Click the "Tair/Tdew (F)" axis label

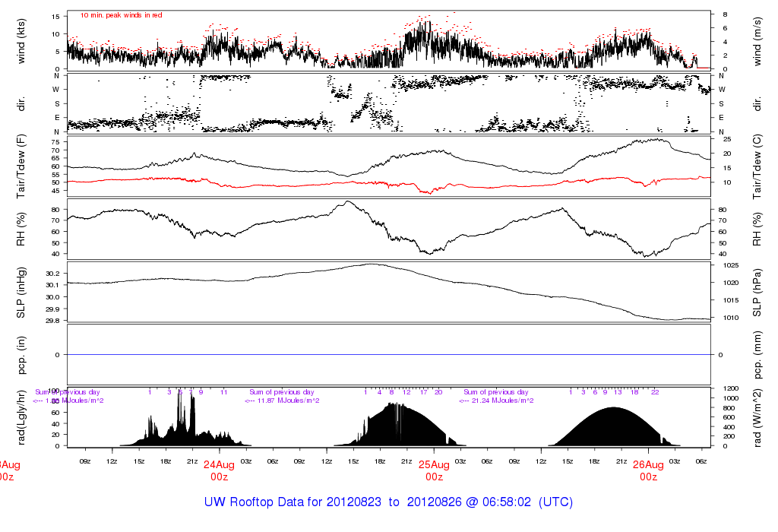[21, 166]
